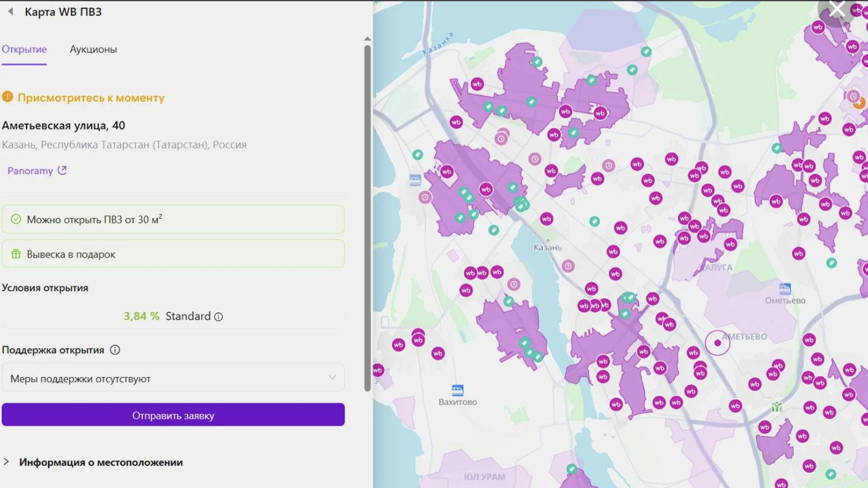Viewport: 868px width, 488px height.
Task: Click the Казанка river label on the map
Action: point(438,44)
